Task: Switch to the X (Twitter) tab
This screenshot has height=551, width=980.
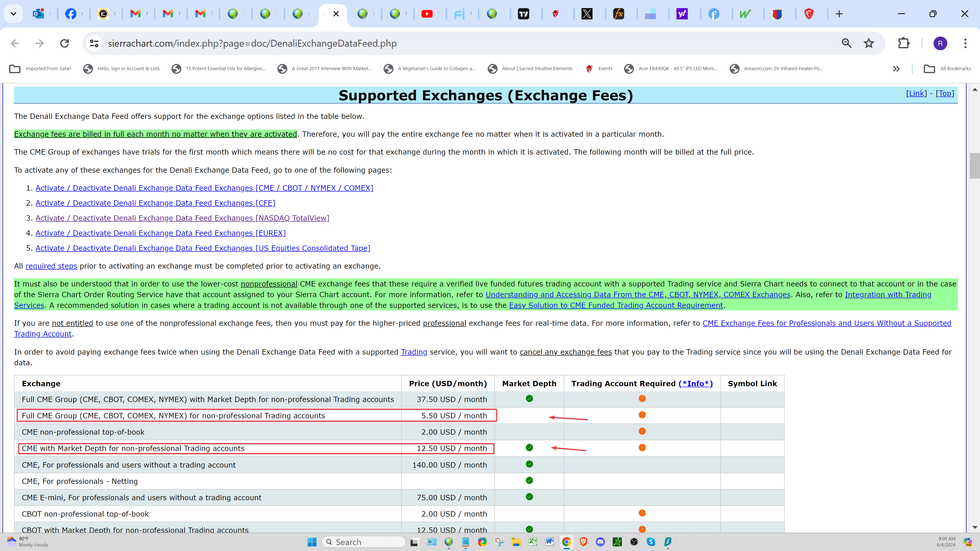Action: 587,14
